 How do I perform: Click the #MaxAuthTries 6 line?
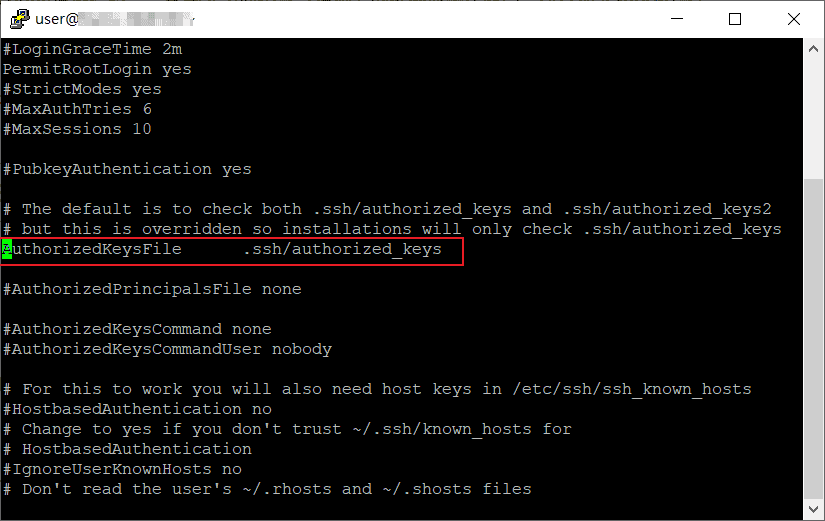pos(77,109)
